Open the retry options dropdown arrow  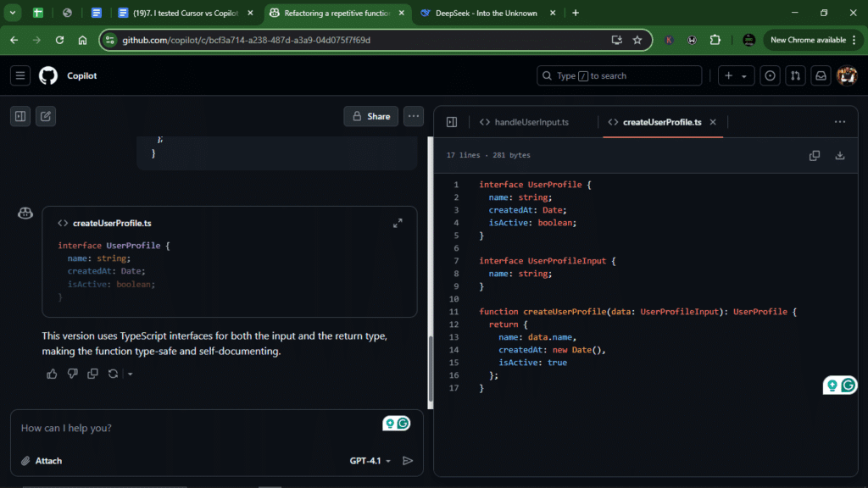130,373
